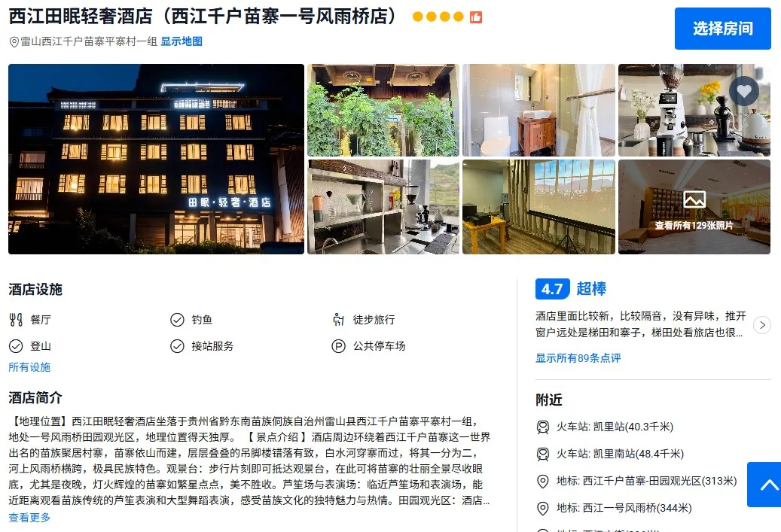Open the 显示地图 link
Image resolution: width=781 pixels, height=532 pixels.
click(182, 41)
